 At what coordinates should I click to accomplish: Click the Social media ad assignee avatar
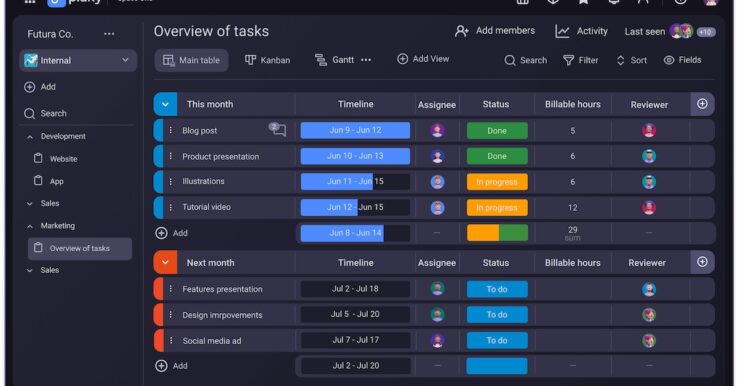click(437, 340)
